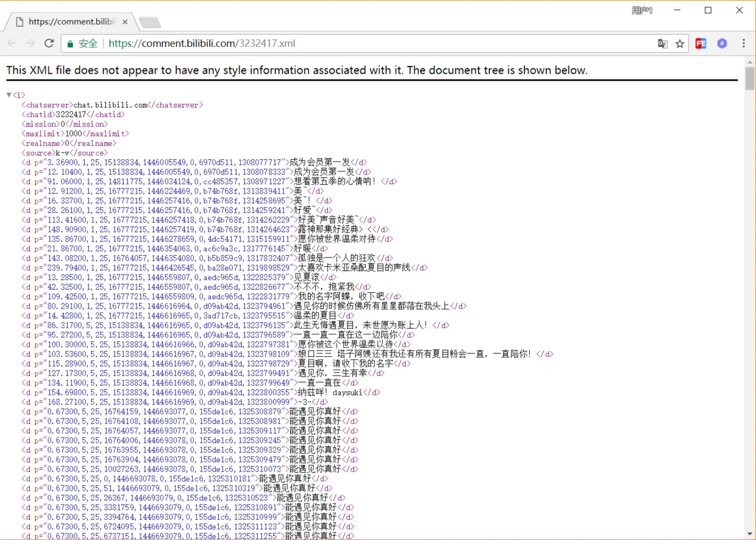This screenshot has height=540, width=756.
Task: Click the scrollbar up arrow
Action: tap(750, 61)
